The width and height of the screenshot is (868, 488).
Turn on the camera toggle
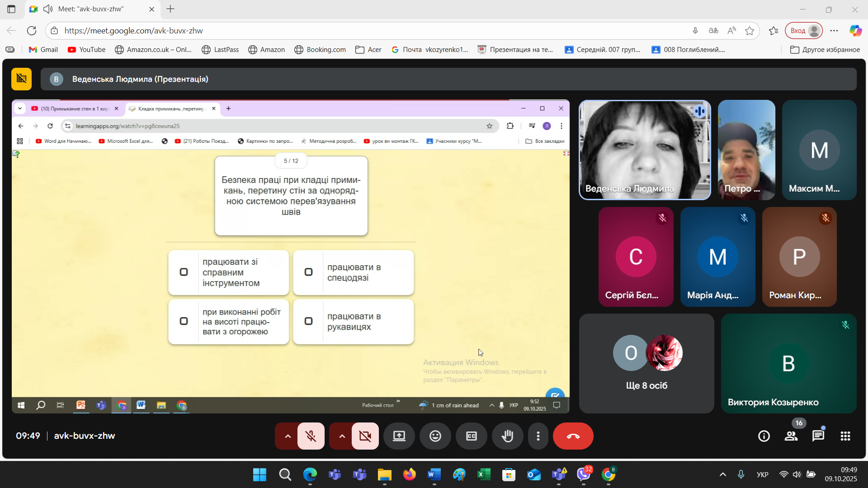pyautogui.click(x=365, y=436)
